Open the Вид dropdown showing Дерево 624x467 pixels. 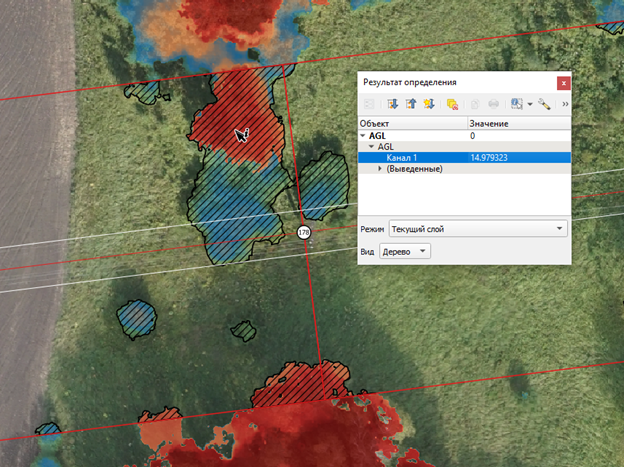[405, 251]
